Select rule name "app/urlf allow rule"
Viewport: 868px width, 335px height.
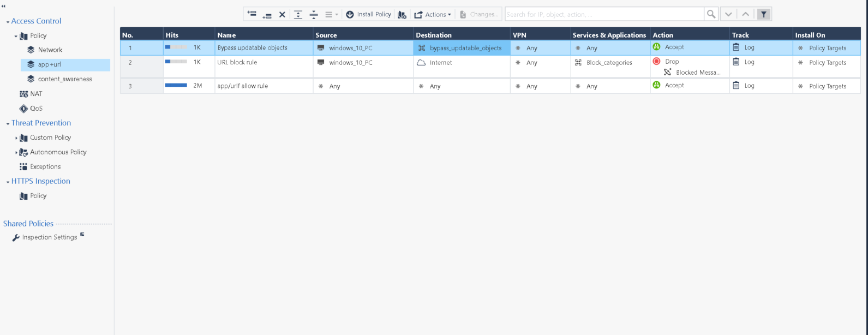pos(243,86)
